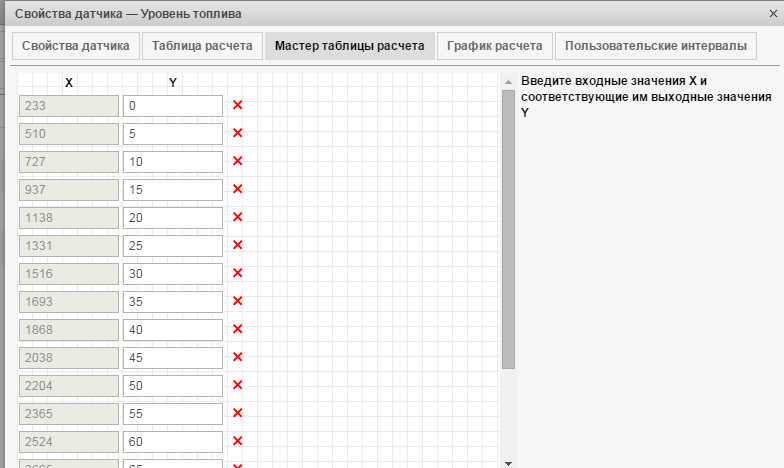The width and height of the screenshot is (784, 468).
Task: Select the Мастер таблицы расчета tab
Action: (350, 46)
